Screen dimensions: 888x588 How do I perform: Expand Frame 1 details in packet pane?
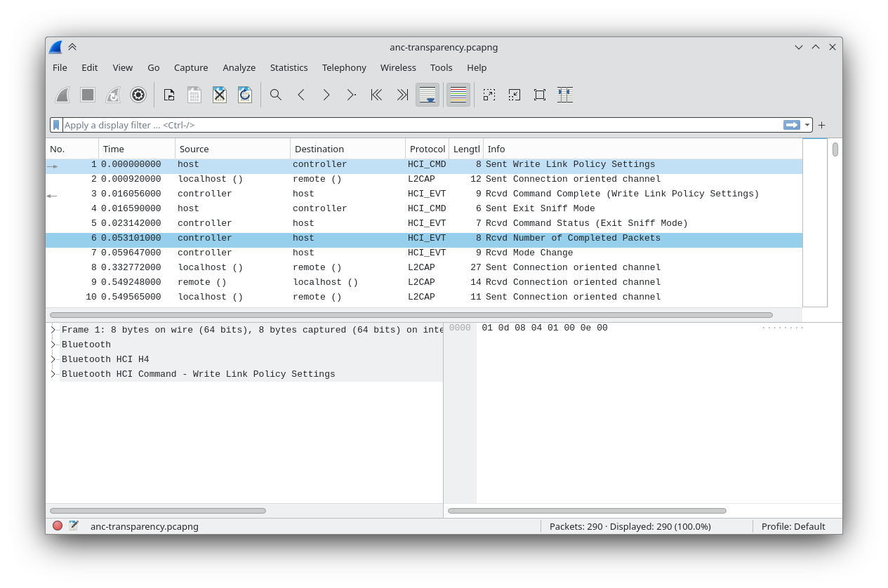click(x=53, y=329)
